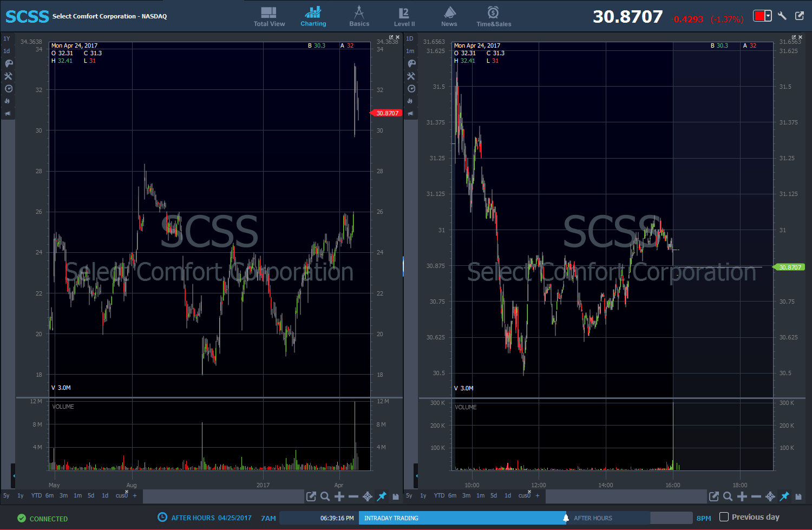Viewport: 812px width, 530px height.
Task: Open drawing tools in left chart sidebar
Action: pyautogui.click(x=9, y=76)
